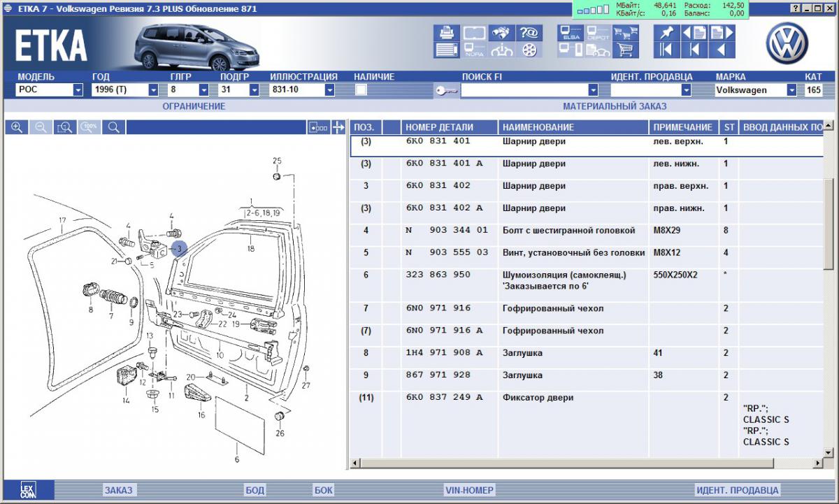Toggle the НАЛИЧИЕ checkbox
The image size is (839, 504).
[361, 89]
